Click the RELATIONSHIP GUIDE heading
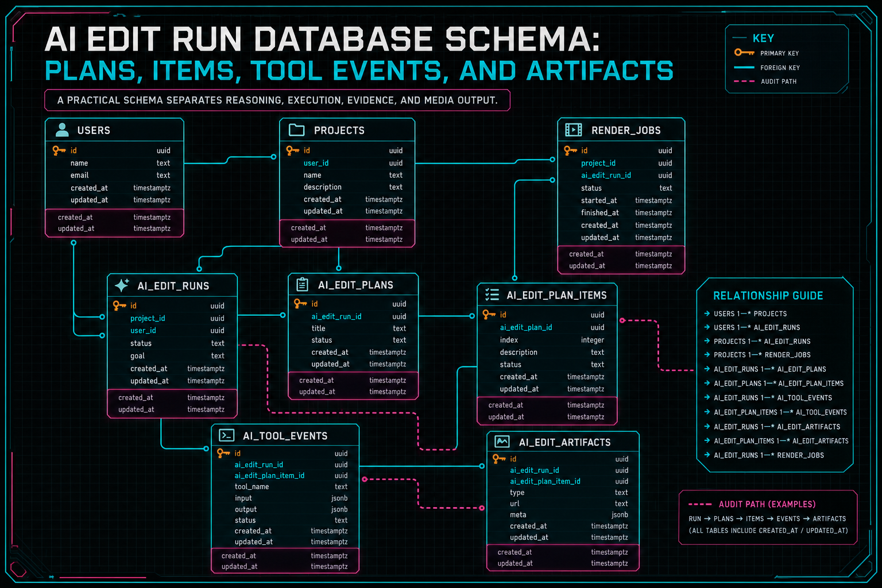This screenshot has width=882, height=588. (768, 296)
